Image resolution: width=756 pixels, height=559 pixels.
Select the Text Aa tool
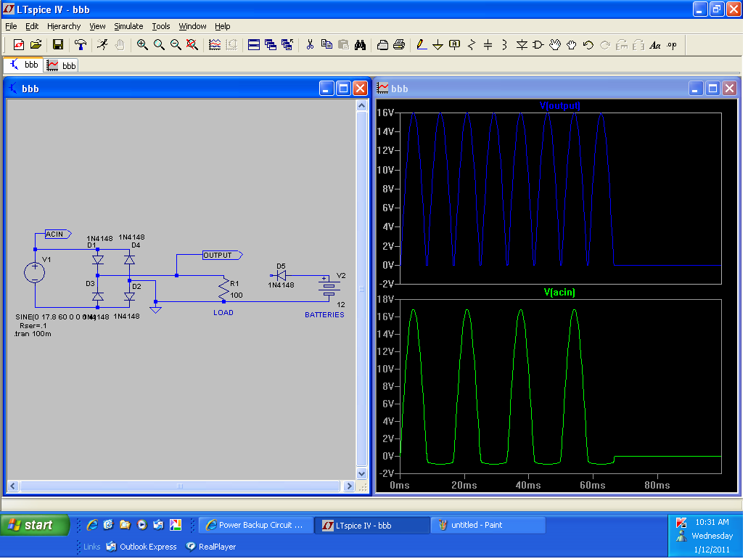click(654, 45)
